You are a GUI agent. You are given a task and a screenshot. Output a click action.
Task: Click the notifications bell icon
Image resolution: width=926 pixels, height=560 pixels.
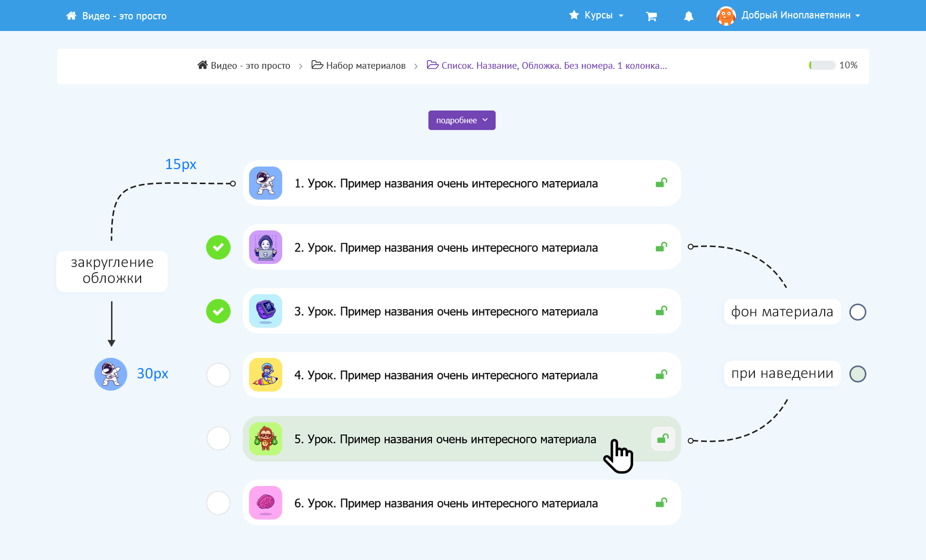coord(688,16)
